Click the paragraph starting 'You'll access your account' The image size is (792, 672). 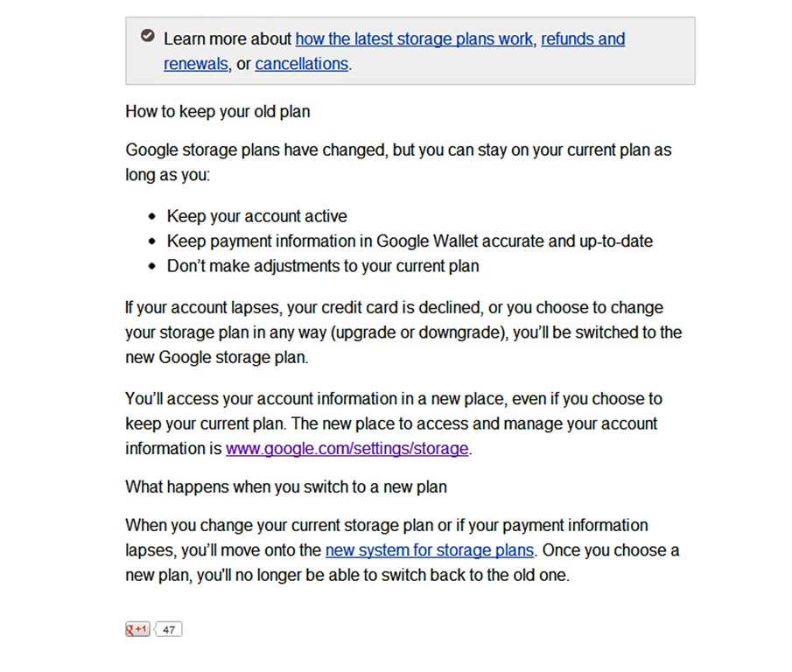[x=394, y=423]
